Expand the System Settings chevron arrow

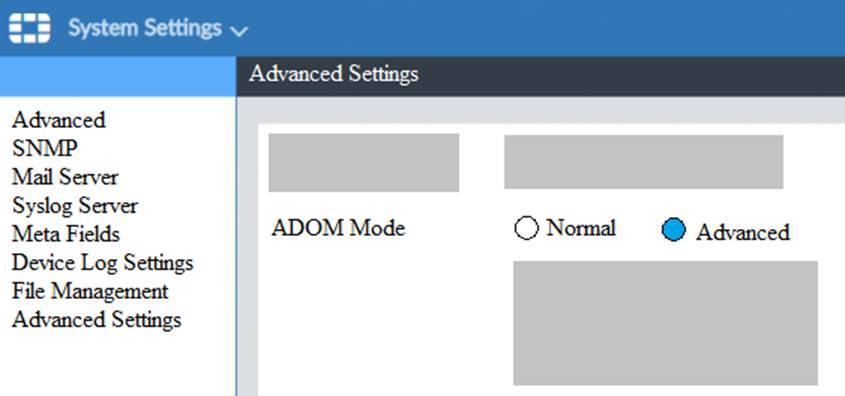pyautogui.click(x=239, y=31)
